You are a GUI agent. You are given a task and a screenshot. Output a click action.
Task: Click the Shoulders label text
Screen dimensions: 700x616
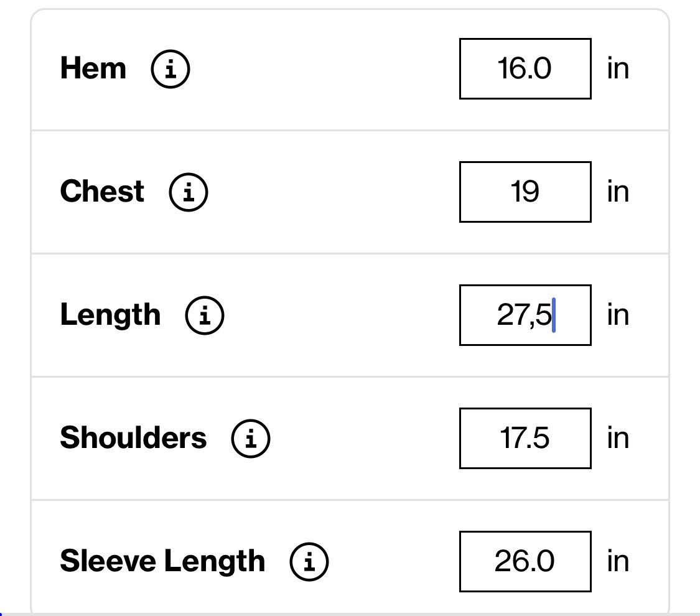click(134, 437)
